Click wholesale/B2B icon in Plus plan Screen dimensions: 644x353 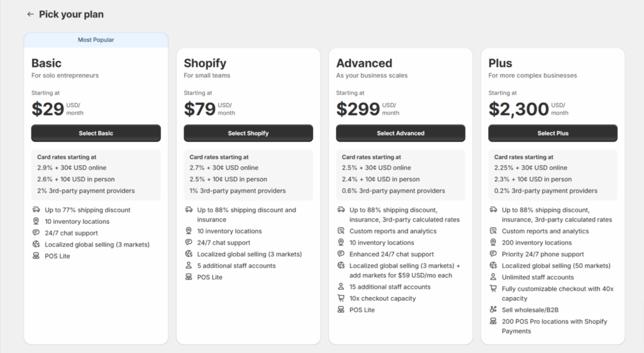coord(493,310)
